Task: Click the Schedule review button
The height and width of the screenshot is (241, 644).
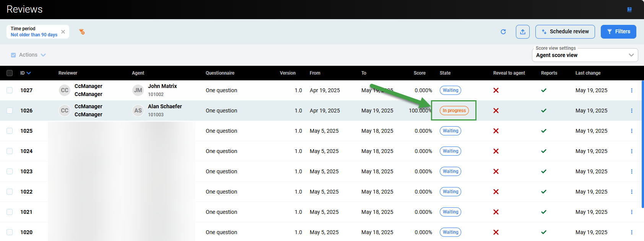Action: click(565, 32)
